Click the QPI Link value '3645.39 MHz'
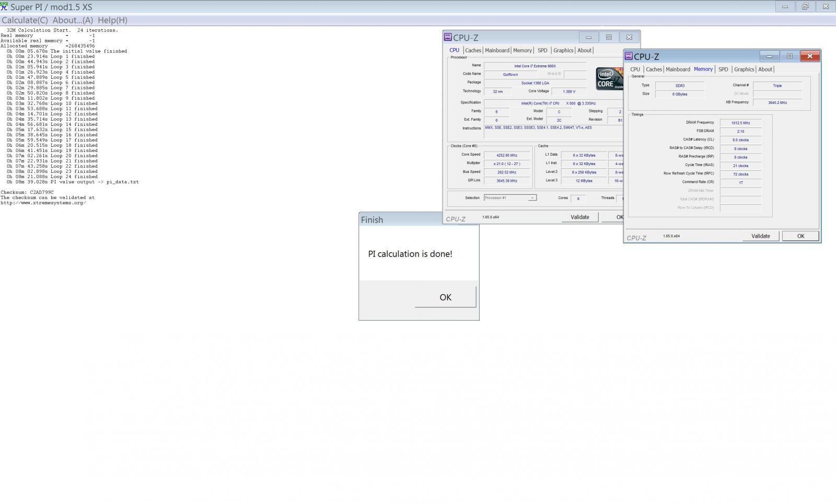This screenshot has width=836, height=504. click(x=506, y=181)
